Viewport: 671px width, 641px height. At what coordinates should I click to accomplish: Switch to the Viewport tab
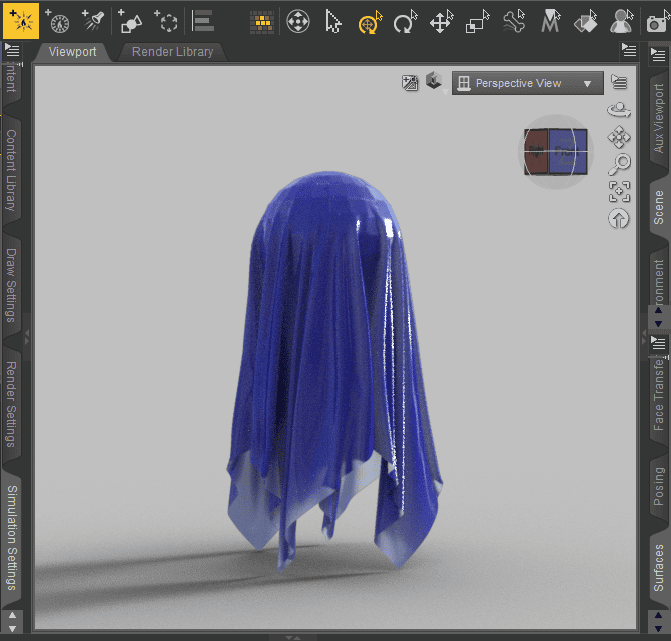pyautogui.click(x=72, y=52)
